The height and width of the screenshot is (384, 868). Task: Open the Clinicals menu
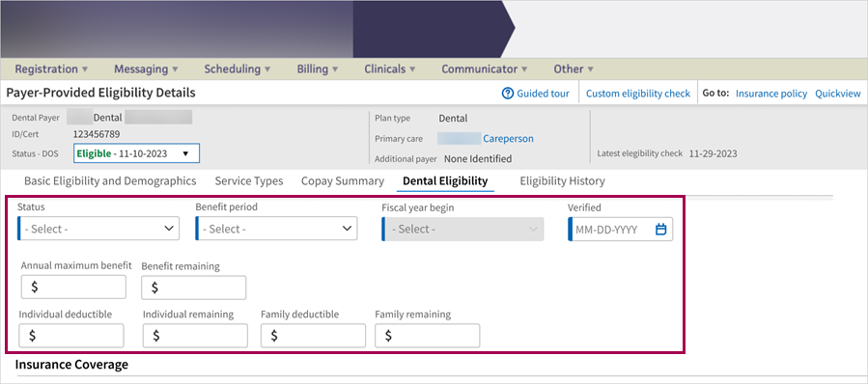tap(390, 69)
